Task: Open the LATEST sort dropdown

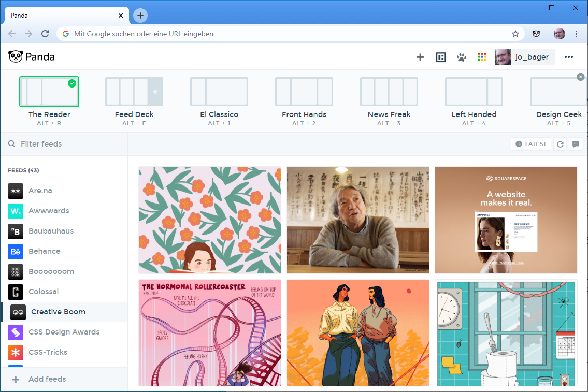Action: pyautogui.click(x=531, y=144)
